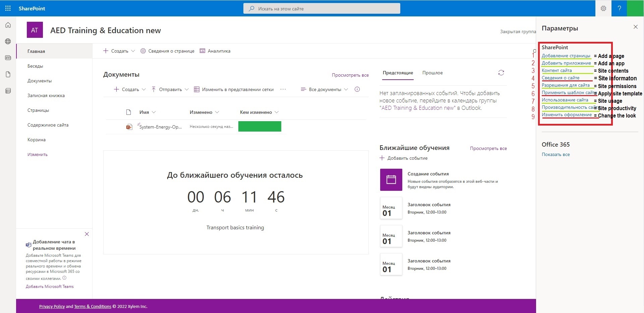Open Контент сайта in settings panel
The width and height of the screenshot is (644, 313).
point(557,70)
